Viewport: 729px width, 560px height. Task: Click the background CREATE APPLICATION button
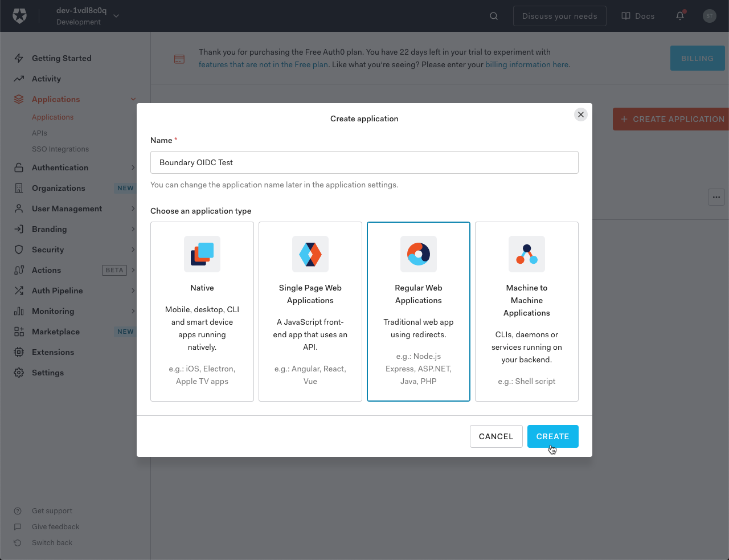pos(671,119)
